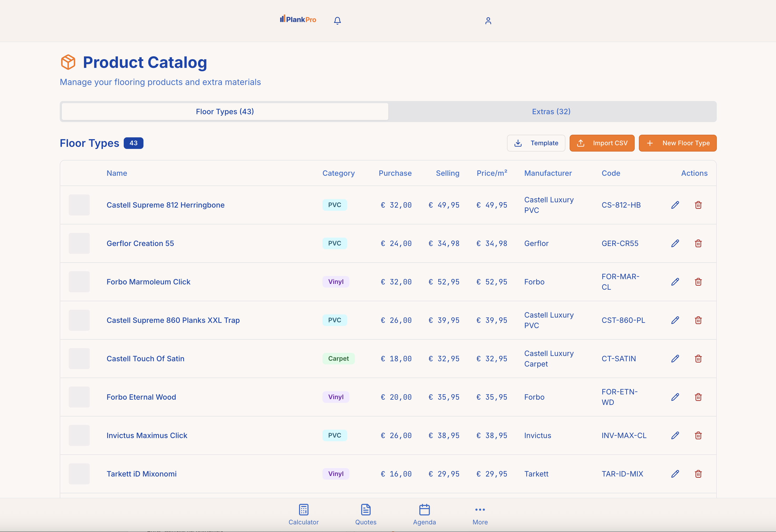Screen dimensions: 776x532
Task: Delete the Castell Touch Of Satin row
Action: pos(698,358)
